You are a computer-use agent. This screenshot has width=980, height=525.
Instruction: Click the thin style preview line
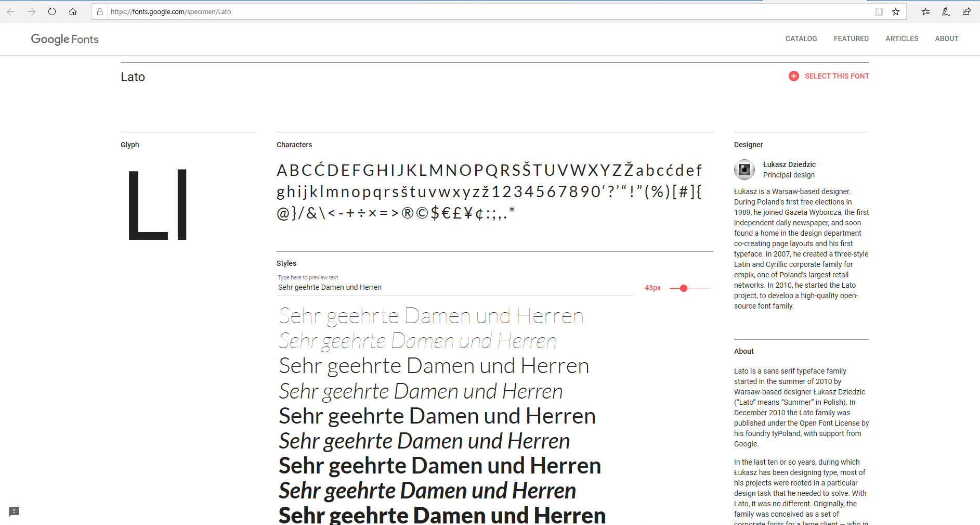pyautogui.click(x=431, y=316)
